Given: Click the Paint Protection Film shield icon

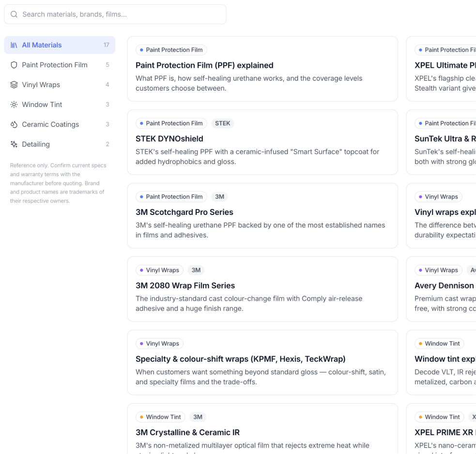Looking at the screenshot, I should click(14, 65).
